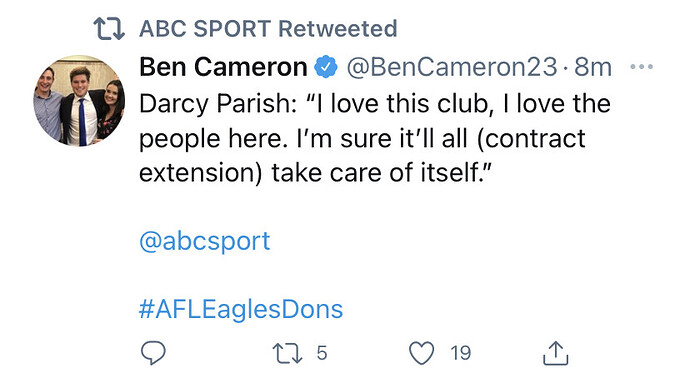Open the #AFLEaglesDons hashtag
690x383 pixels.
241,309
